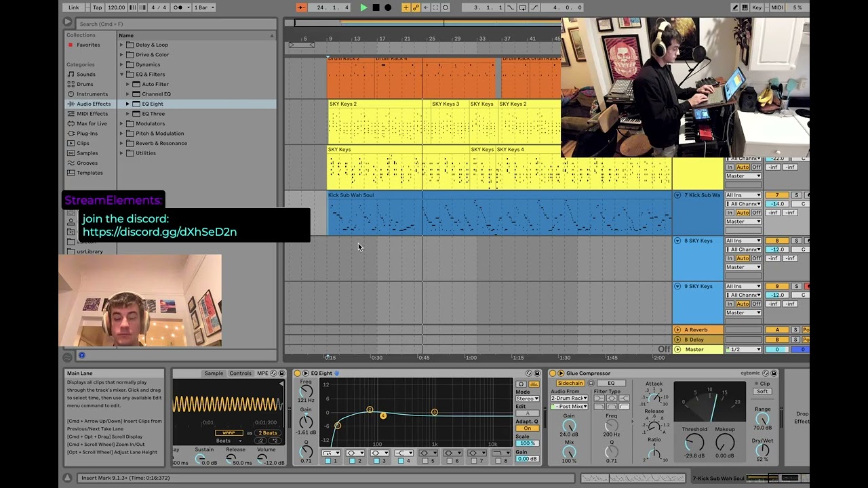The width and height of the screenshot is (868, 488).
Task: Open the Key map mode
Action: (x=757, y=7)
